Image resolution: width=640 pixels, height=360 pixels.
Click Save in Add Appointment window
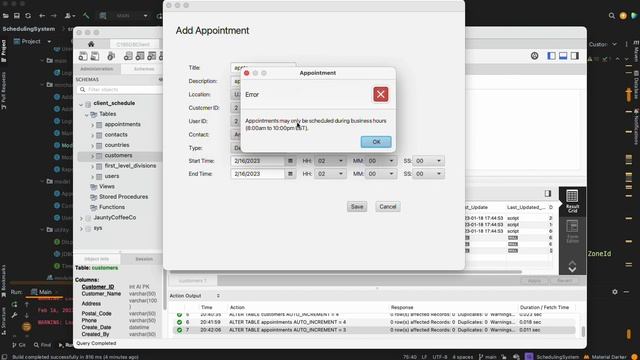coord(357,207)
